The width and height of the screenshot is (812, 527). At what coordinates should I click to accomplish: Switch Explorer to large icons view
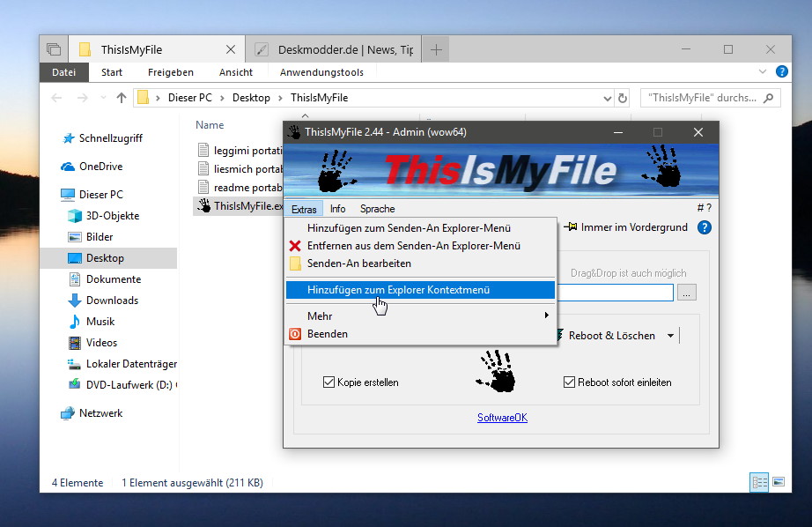click(x=779, y=482)
